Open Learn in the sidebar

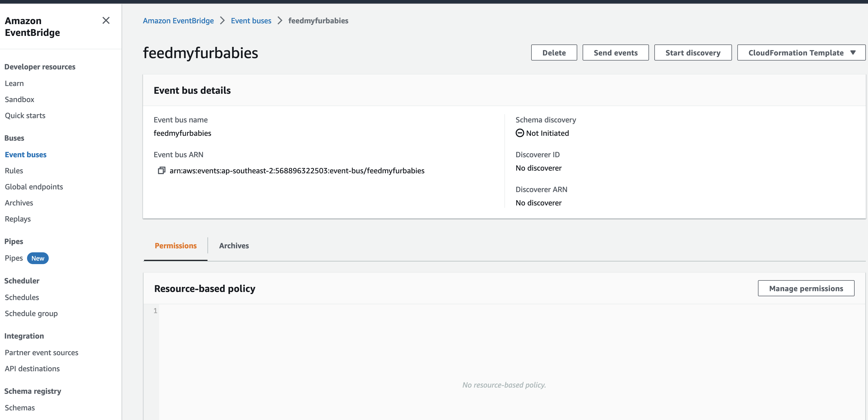coord(14,83)
